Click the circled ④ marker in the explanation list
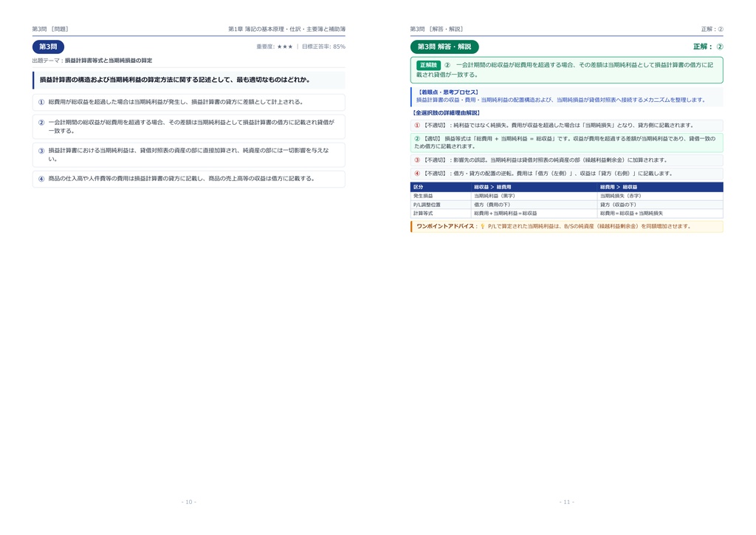756x535 pixels. (x=417, y=174)
